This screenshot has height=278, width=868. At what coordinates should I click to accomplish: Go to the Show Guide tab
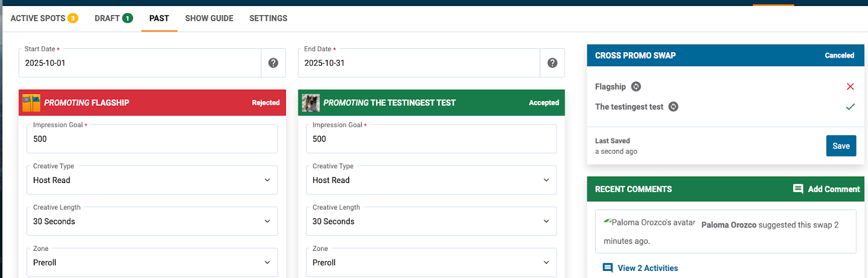tap(209, 18)
